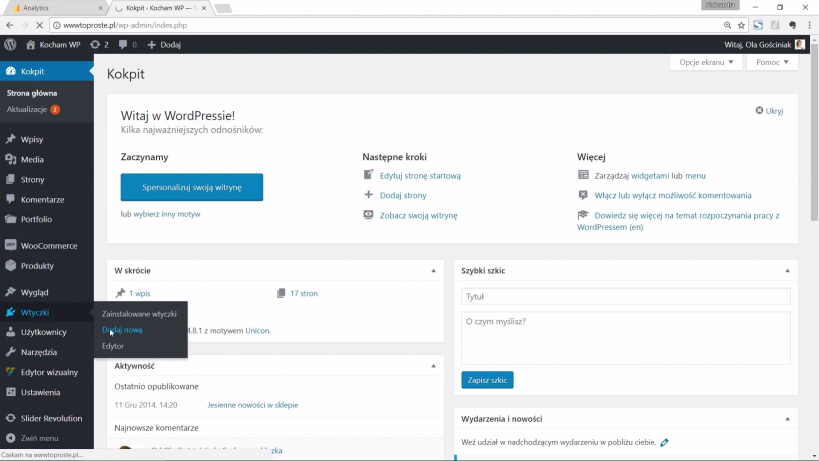
Task: Follow the wybierz inny motyw link
Action: click(x=167, y=214)
